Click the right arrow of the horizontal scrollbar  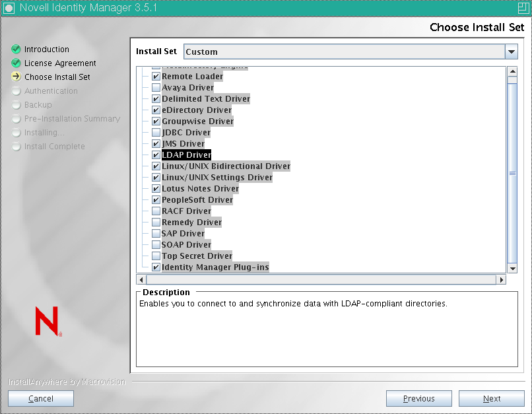500,280
